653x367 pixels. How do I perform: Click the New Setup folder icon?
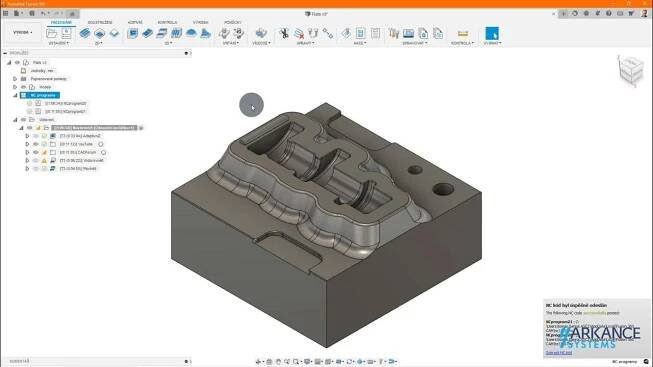click(52, 33)
